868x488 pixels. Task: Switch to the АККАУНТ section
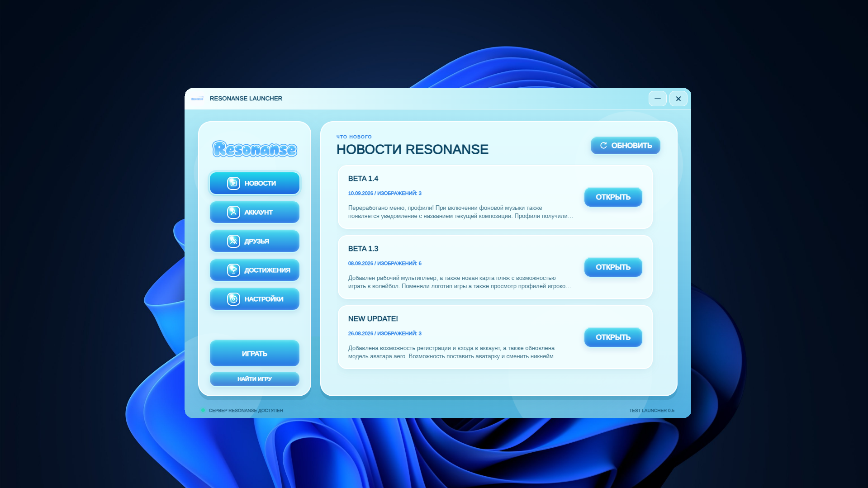[255, 212]
